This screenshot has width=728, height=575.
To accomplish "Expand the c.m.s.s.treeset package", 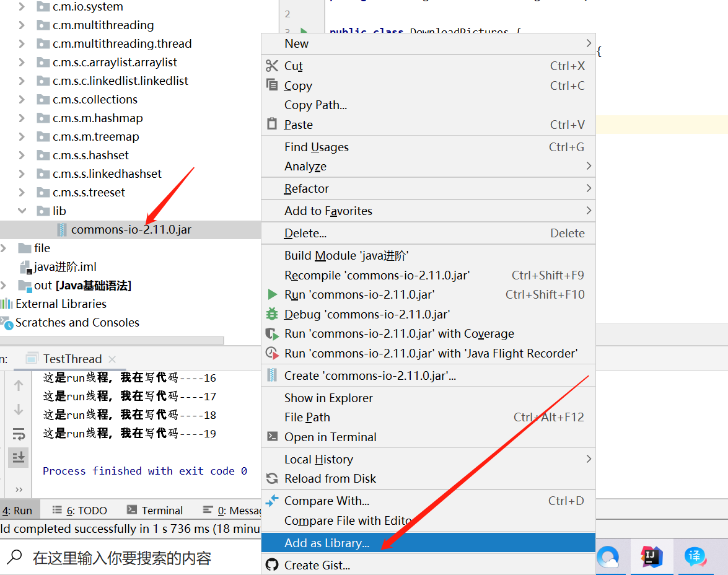I will tap(21, 192).
